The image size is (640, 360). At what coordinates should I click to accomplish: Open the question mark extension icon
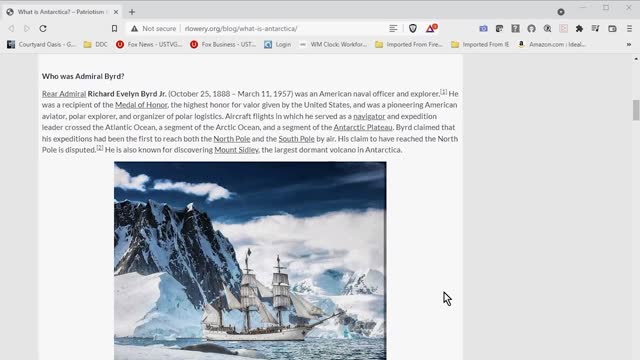pyautogui.click(x=516, y=29)
